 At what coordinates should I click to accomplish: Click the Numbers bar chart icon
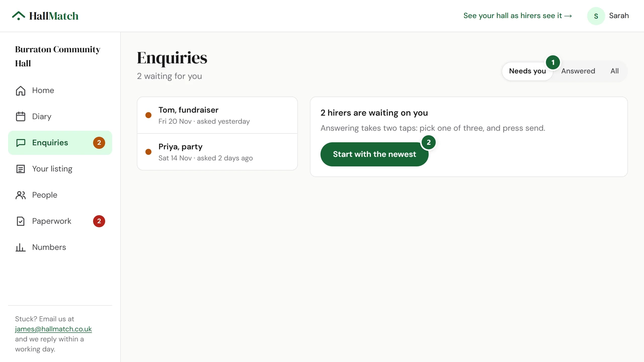(21, 247)
